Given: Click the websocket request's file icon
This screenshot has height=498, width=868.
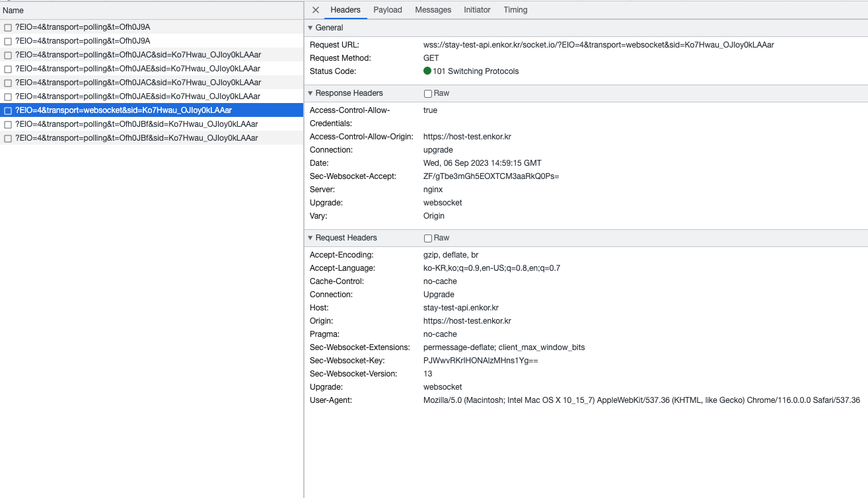Looking at the screenshot, I should pos(8,111).
